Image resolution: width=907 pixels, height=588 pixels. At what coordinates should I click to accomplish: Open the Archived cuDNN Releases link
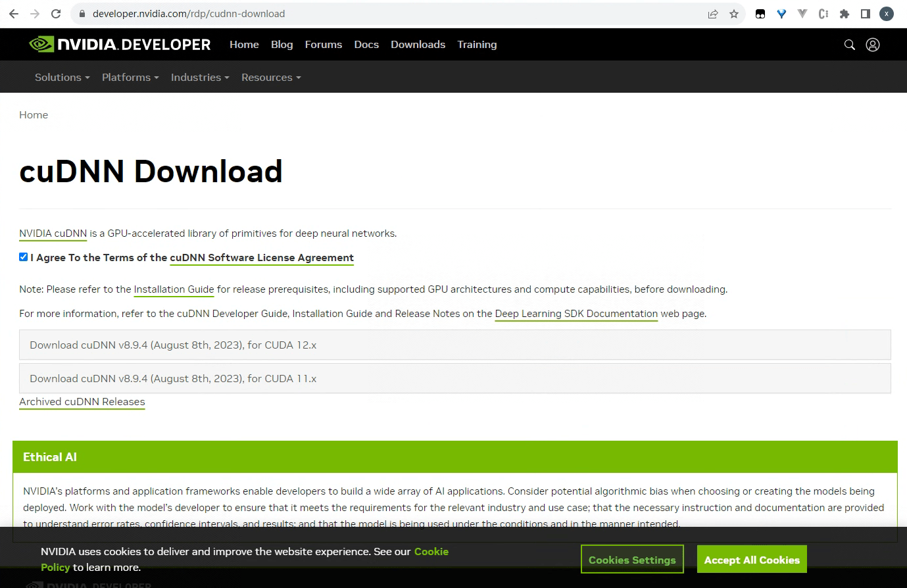(82, 402)
